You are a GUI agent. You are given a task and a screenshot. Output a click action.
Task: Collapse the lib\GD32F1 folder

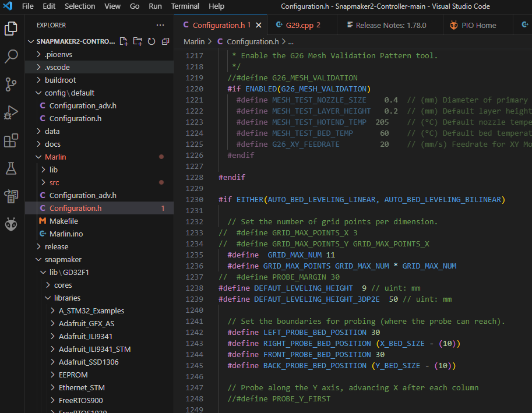100,272
